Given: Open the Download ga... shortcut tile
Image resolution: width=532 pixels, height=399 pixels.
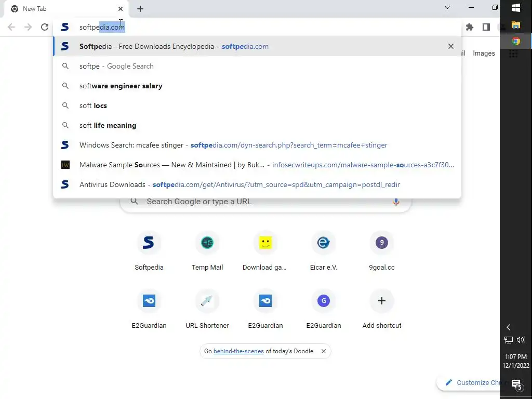Looking at the screenshot, I should click(265, 251).
